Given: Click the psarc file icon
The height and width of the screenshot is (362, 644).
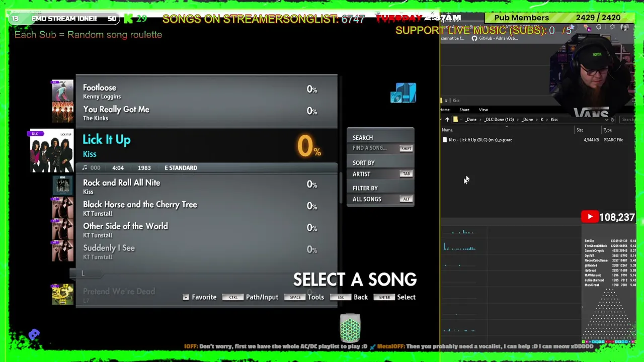Looking at the screenshot, I should click(444, 140).
